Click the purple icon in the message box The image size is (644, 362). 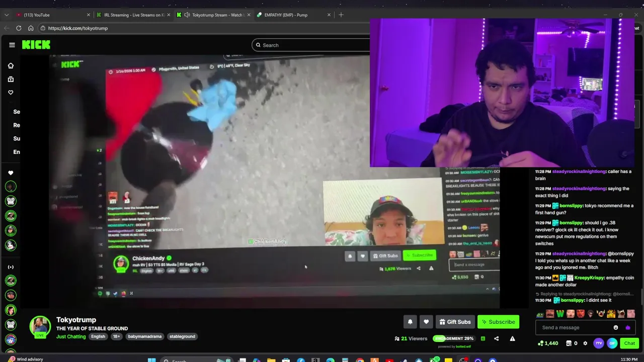click(627, 327)
